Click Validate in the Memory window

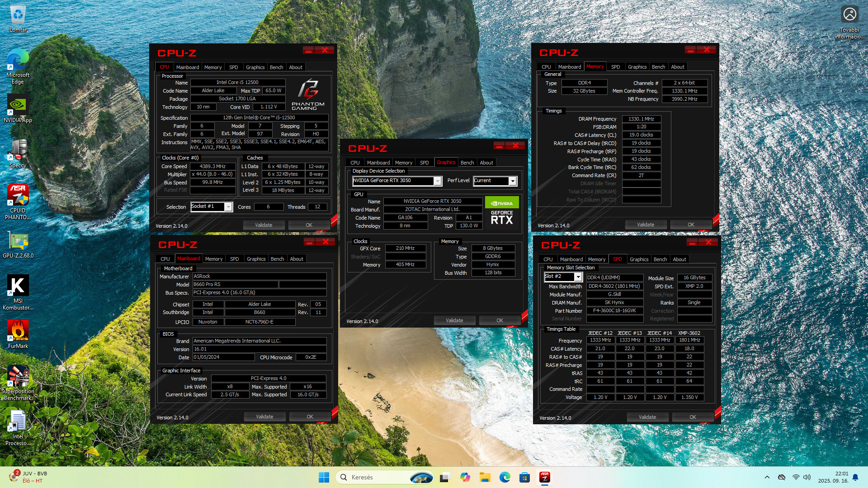pos(645,225)
